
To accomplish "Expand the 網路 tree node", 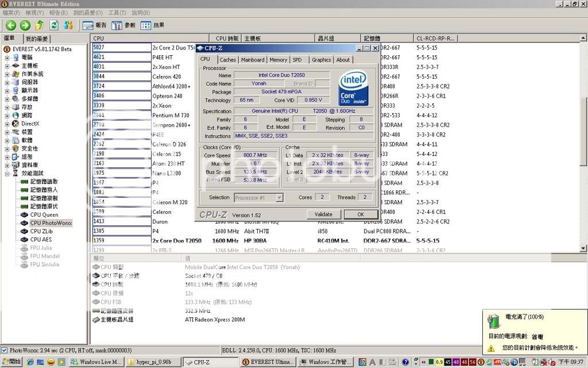I will pyautogui.click(x=7, y=116).
